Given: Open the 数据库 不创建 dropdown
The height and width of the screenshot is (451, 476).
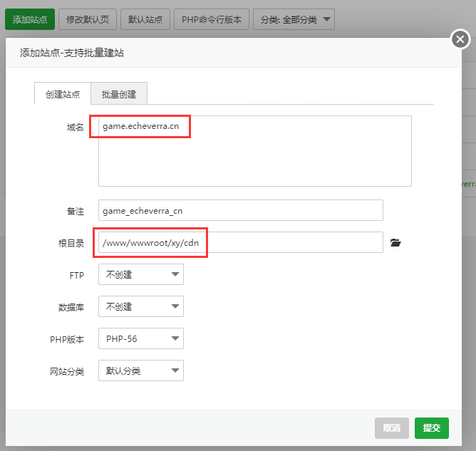Looking at the screenshot, I should pos(141,306).
